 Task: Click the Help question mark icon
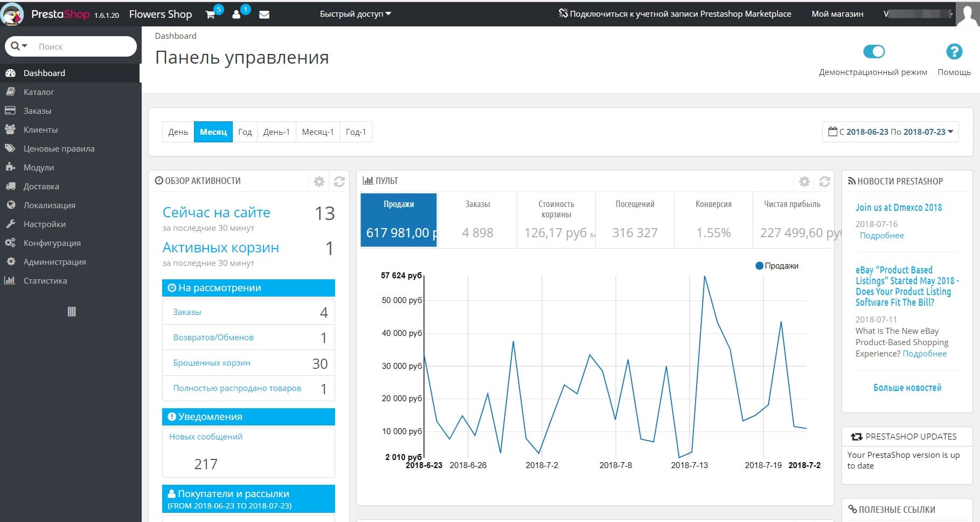pos(954,52)
